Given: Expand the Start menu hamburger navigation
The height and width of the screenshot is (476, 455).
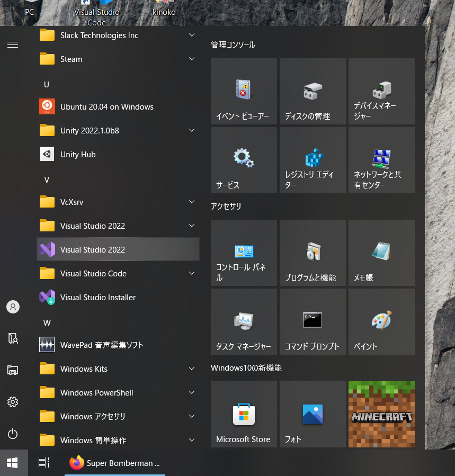Looking at the screenshot, I should tap(13, 45).
